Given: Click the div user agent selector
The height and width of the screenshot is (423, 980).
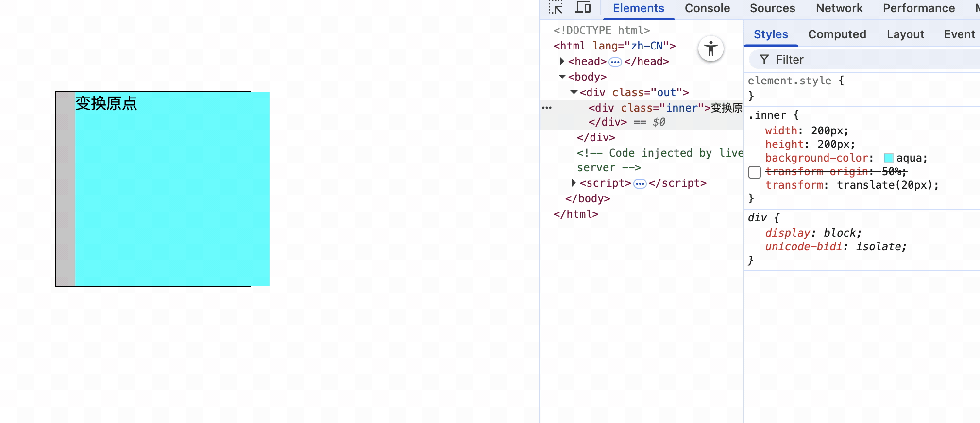Looking at the screenshot, I should coord(757,217).
